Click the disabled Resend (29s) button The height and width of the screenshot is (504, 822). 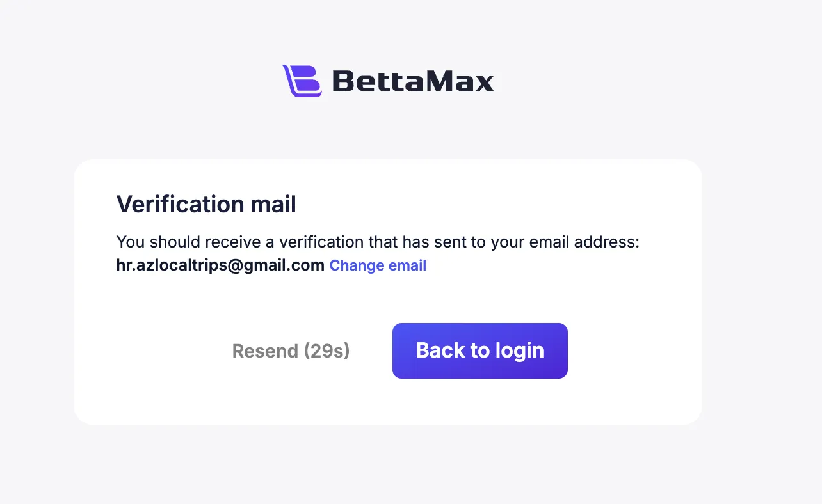coord(291,351)
